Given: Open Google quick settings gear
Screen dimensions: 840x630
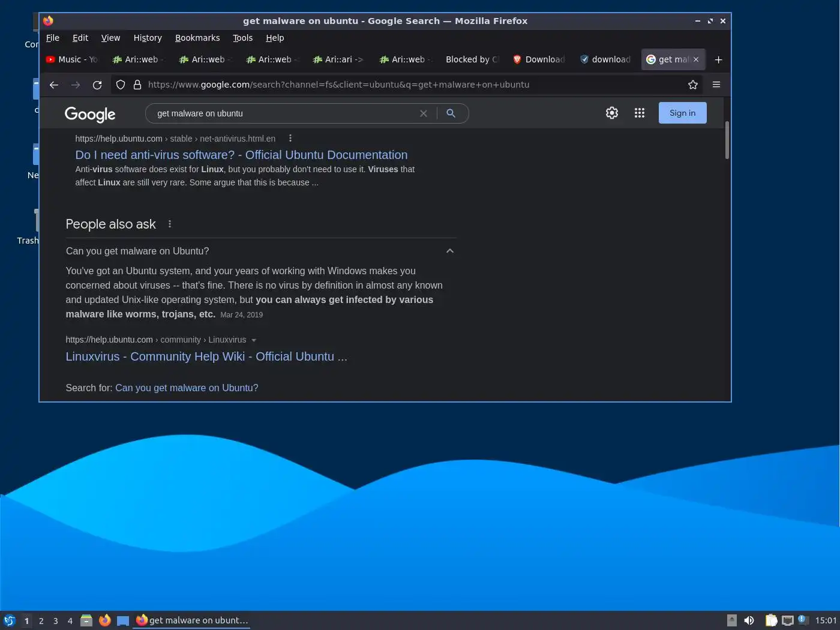Looking at the screenshot, I should (x=612, y=113).
